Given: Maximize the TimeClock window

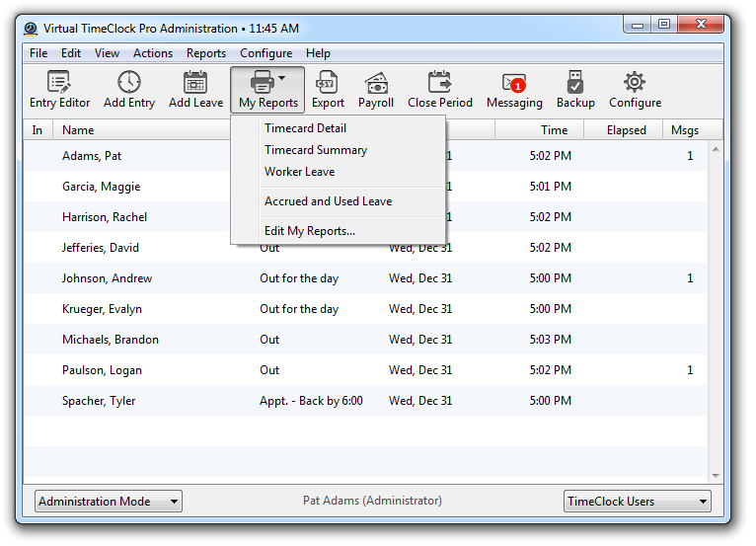Looking at the screenshot, I should pyautogui.click(x=664, y=25).
